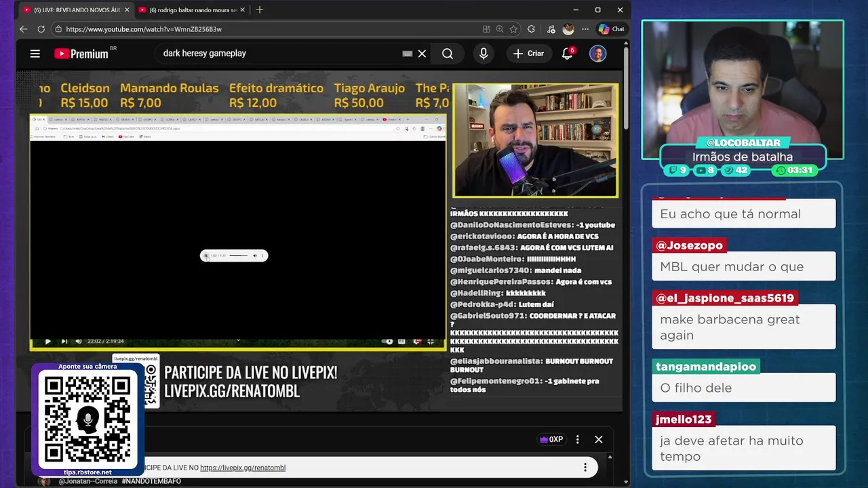Open the pinned message three-dots menu
The height and width of the screenshot is (488, 868).
585,467
